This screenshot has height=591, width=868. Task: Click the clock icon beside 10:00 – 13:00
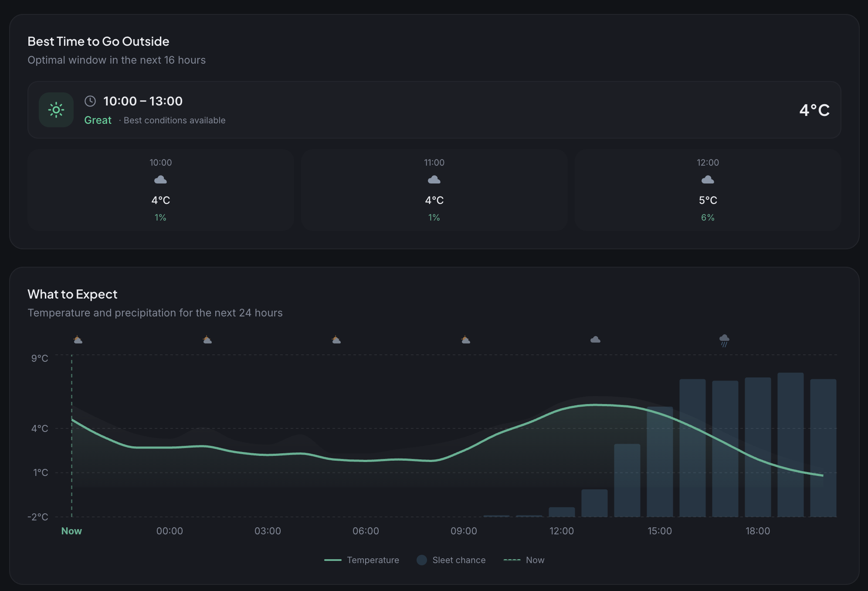pyautogui.click(x=90, y=101)
